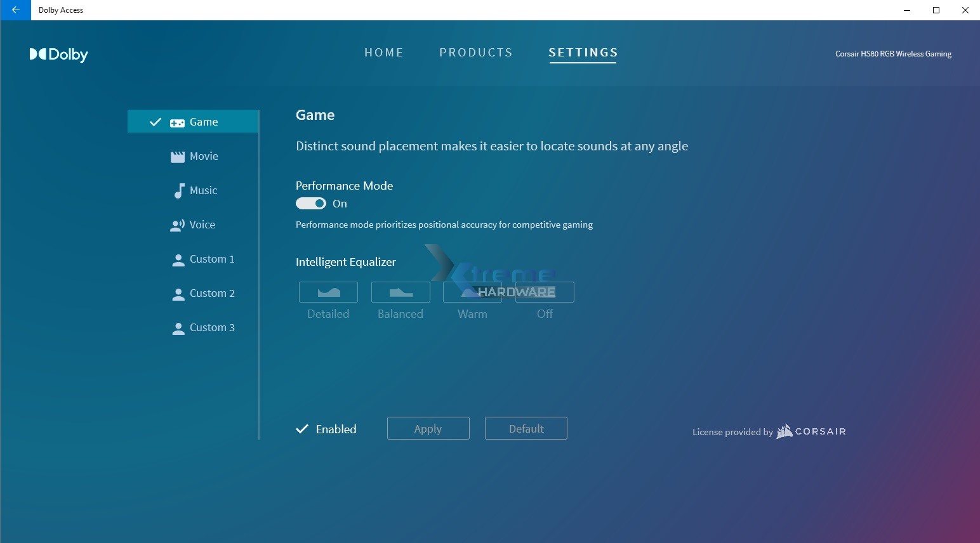Select the Movie clapperboard icon
Image resolution: width=980 pixels, height=543 pixels.
click(177, 157)
